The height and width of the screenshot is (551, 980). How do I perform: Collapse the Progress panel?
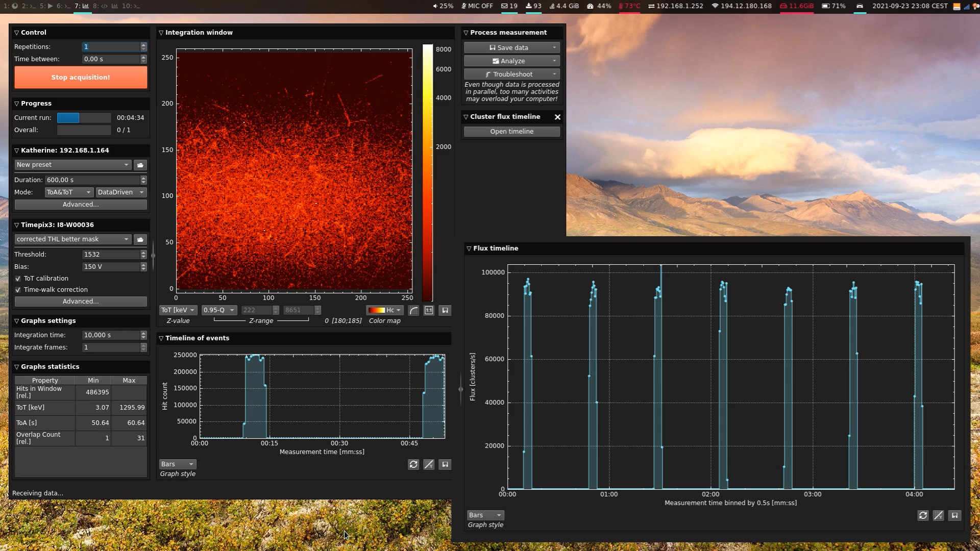click(16, 104)
